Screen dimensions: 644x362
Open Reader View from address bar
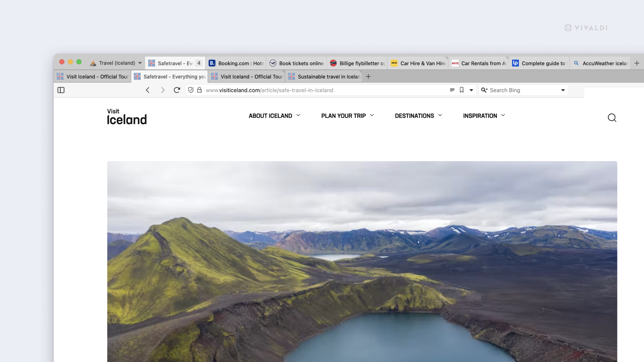tap(452, 90)
